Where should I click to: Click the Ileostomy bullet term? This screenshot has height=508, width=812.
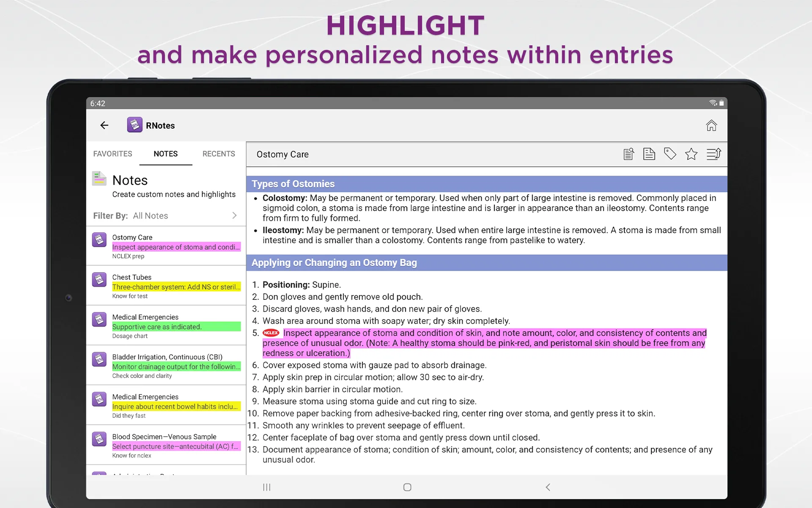point(283,230)
